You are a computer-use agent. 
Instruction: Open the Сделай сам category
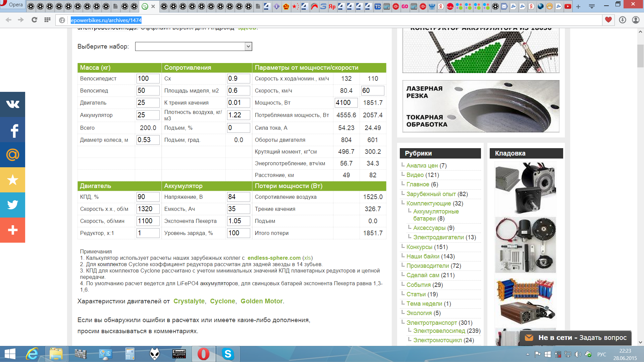423,275
